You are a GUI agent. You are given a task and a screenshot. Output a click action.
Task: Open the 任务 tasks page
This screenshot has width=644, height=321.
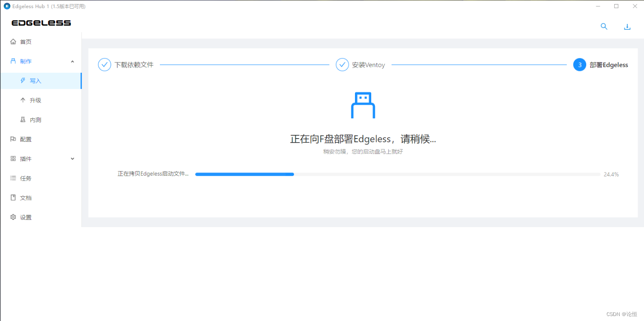[21, 178]
